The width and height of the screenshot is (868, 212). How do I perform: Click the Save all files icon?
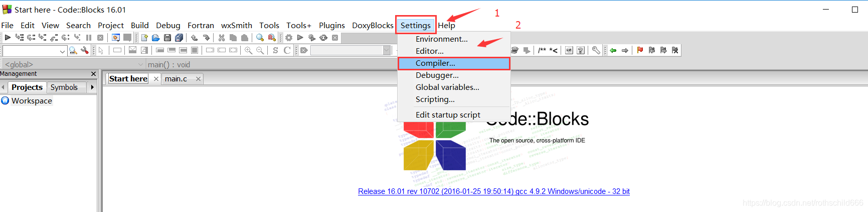179,38
